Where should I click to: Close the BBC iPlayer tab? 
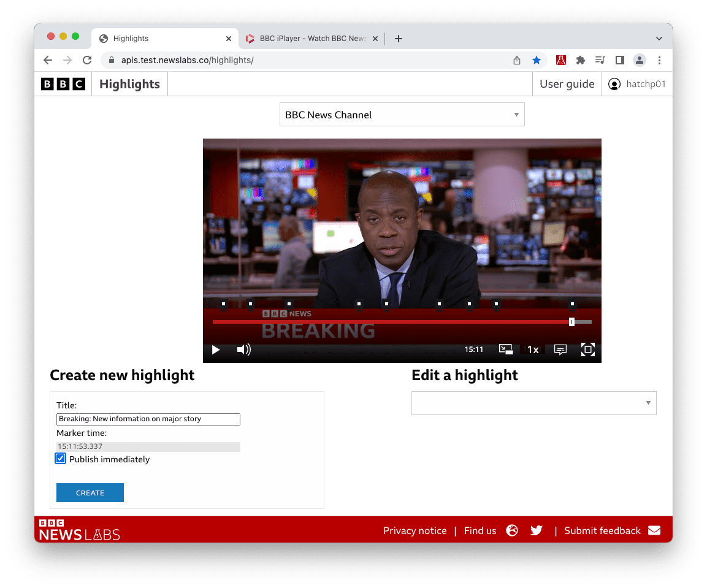click(375, 39)
